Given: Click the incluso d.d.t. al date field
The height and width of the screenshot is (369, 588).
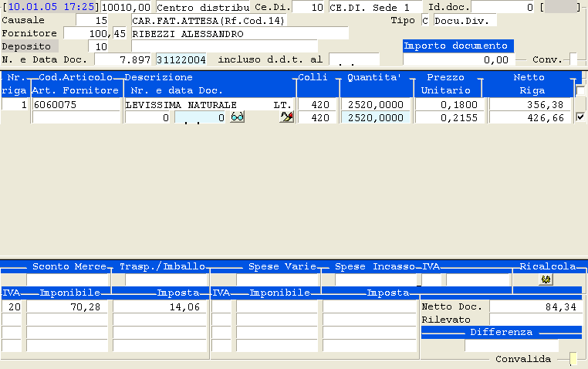Looking at the screenshot, I should click(x=353, y=59).
